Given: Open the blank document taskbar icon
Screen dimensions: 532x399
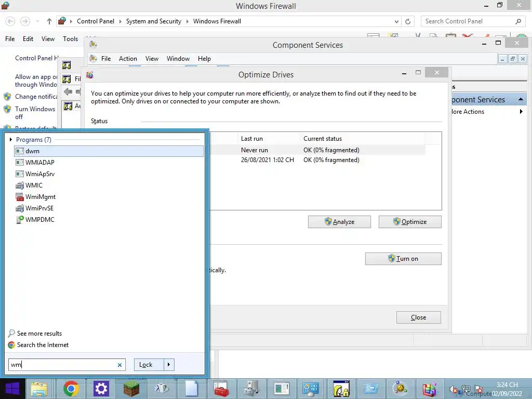Looking at the screenshot, I should click(x=191, y=389).
